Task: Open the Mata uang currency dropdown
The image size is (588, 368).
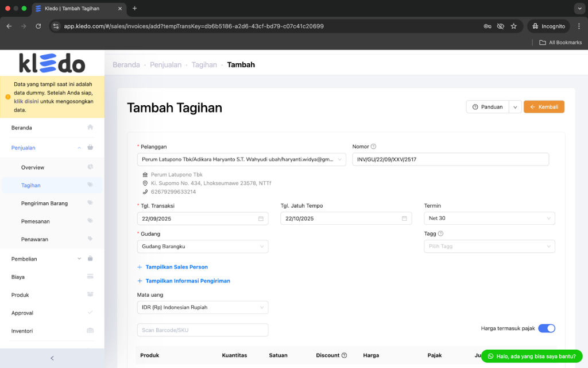Action: (202, 308)
